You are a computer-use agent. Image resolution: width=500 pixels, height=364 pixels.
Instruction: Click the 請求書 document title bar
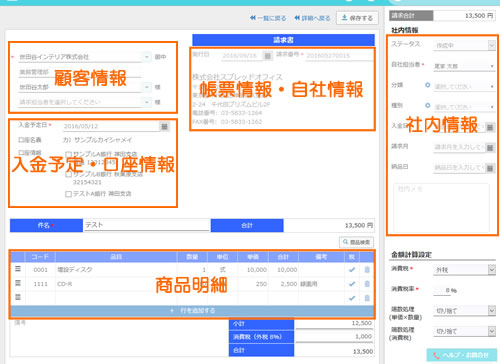click(283, 40)
